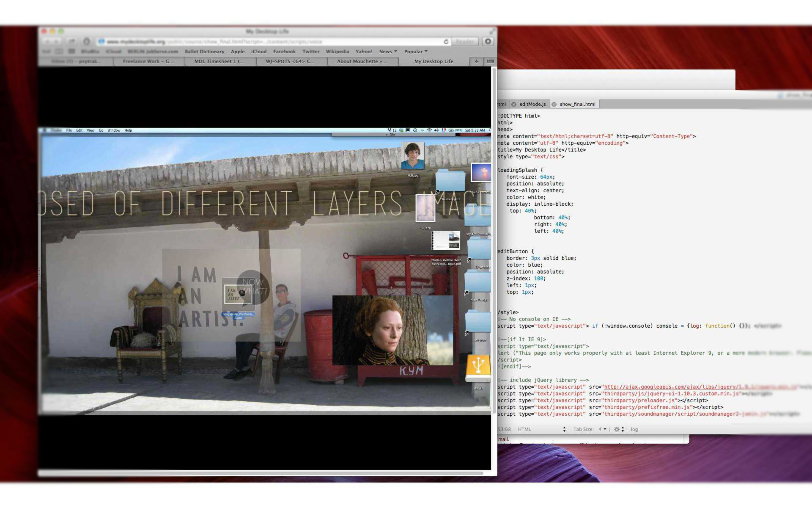Open Ballet Dictionary bookmark
The image size is (812, 508).
click(204, 52)
